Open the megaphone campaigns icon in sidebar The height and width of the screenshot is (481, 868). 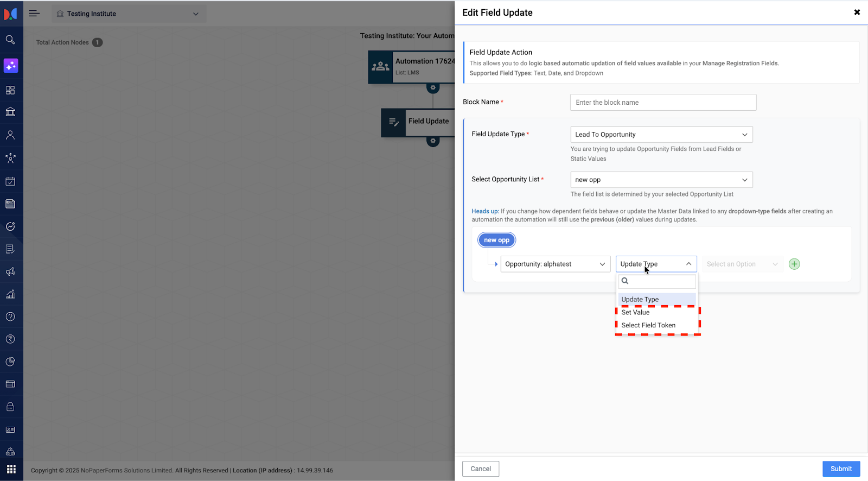click(10, 271)
